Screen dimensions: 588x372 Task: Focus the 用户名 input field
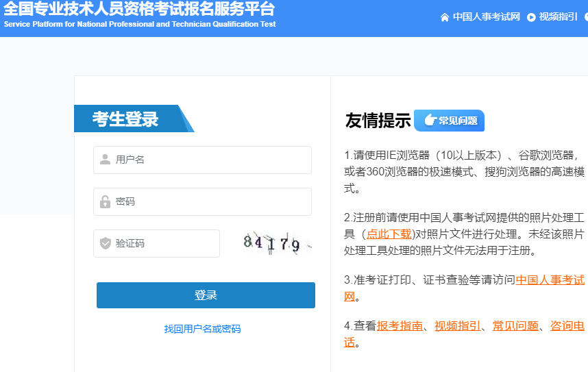click(202, 160)
